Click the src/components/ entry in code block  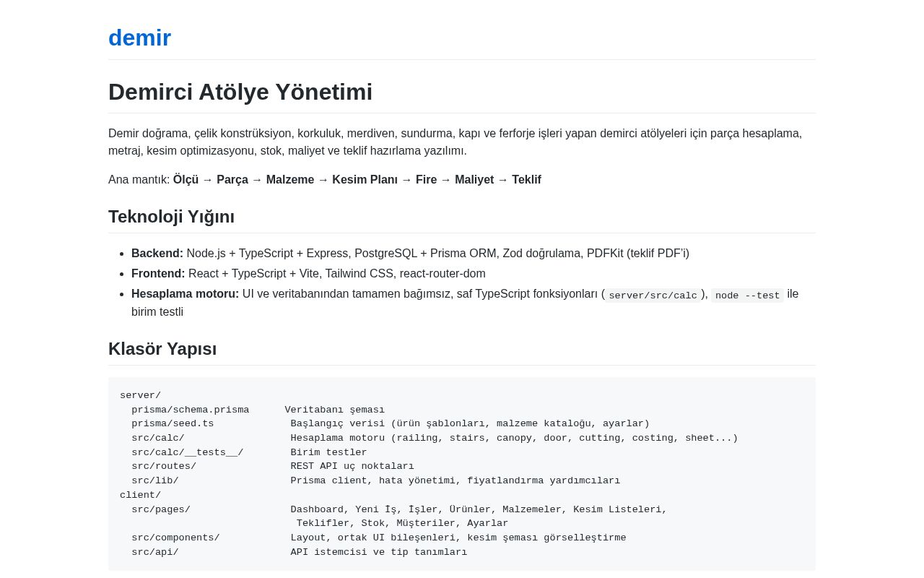click(175, 538)
